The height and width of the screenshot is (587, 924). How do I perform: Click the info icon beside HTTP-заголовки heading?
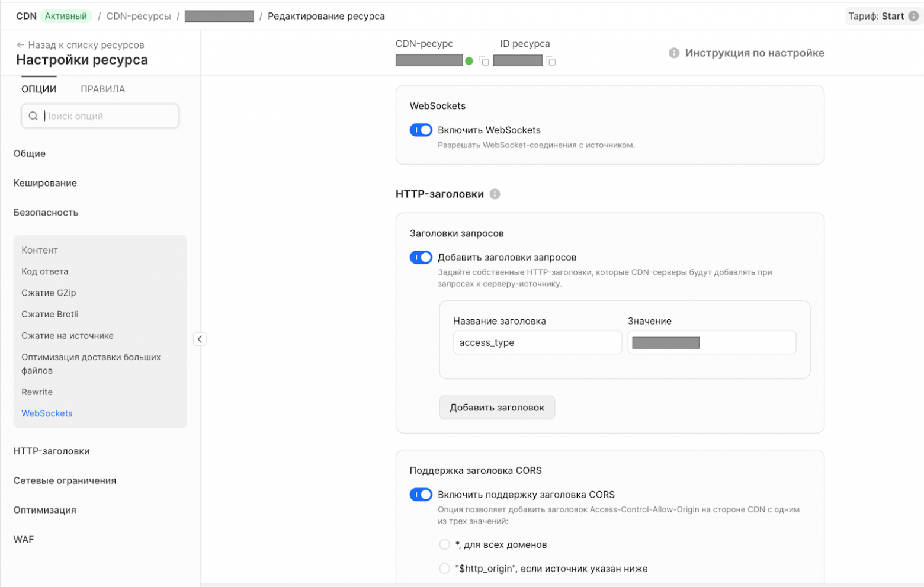pyautogui.click(x=495, y=194)
